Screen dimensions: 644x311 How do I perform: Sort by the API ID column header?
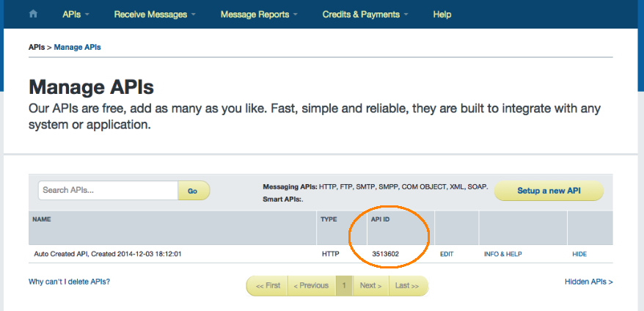tap(381, 219)
